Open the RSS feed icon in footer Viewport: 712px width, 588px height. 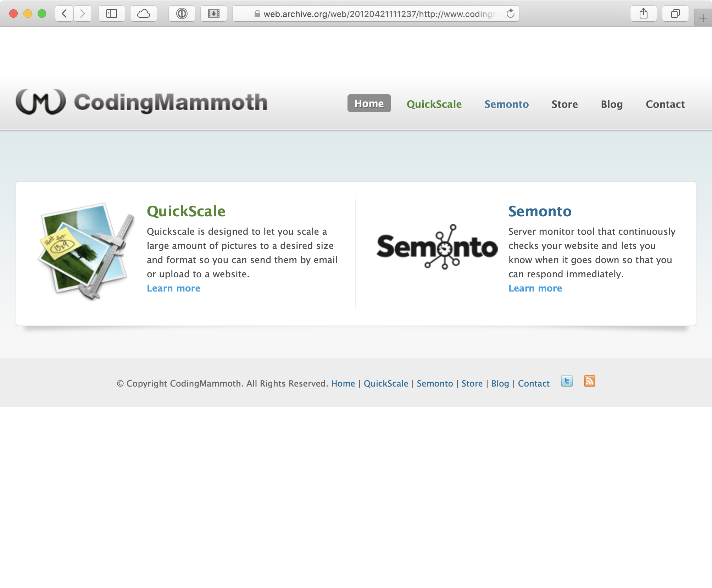click(x=589, y=381)
